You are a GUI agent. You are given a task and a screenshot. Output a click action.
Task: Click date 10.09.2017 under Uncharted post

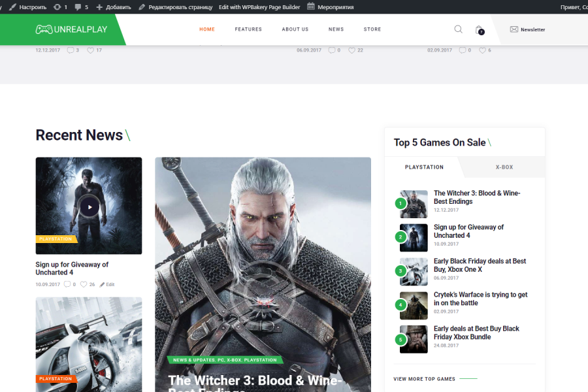click(x=48, y=285)
